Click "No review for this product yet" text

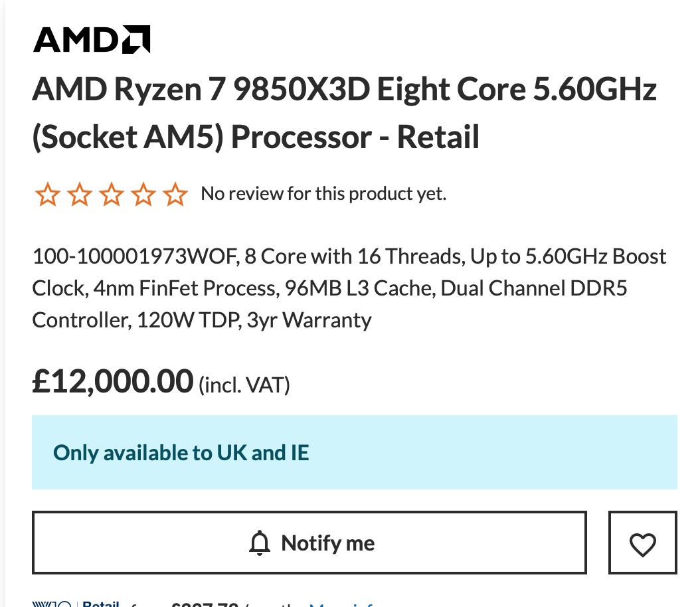[x=323, y=194]
